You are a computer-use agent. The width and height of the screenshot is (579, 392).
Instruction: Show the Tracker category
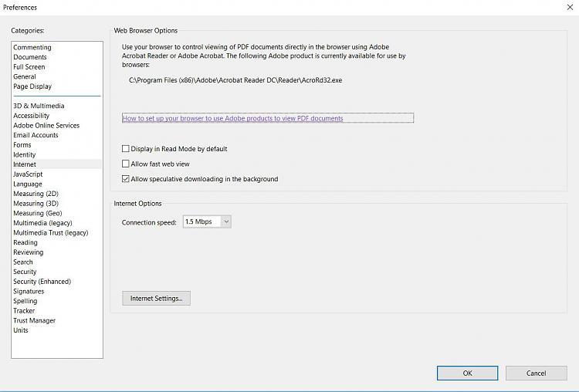[x=24, y=311]
